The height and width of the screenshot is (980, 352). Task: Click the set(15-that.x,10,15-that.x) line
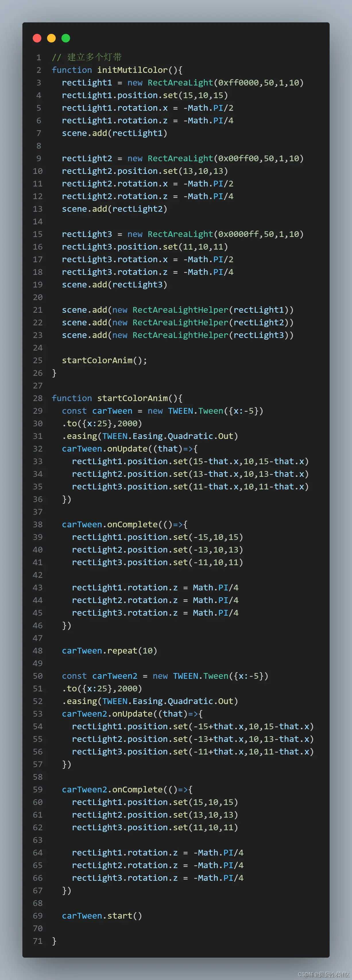(x=190, y=461)
